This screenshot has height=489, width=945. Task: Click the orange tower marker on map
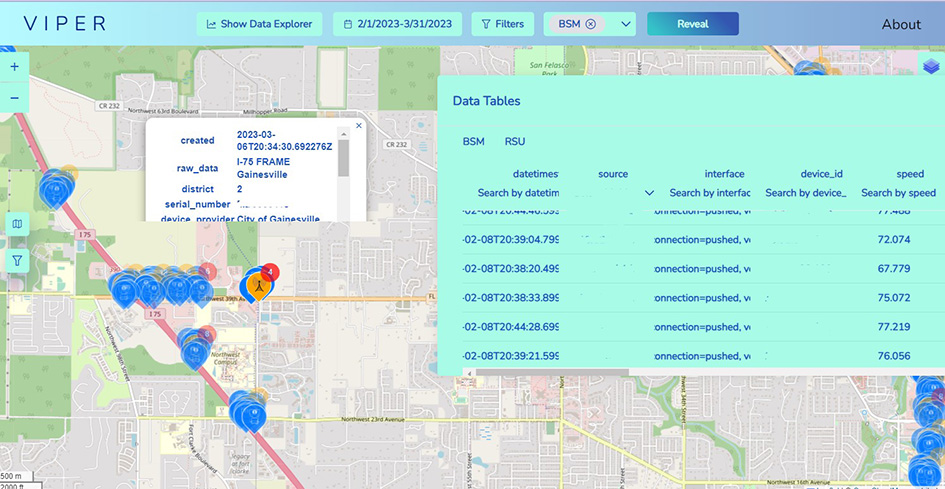click(257, 286)
